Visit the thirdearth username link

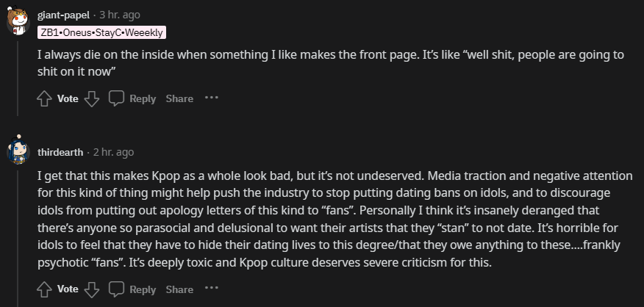(60, 152)
